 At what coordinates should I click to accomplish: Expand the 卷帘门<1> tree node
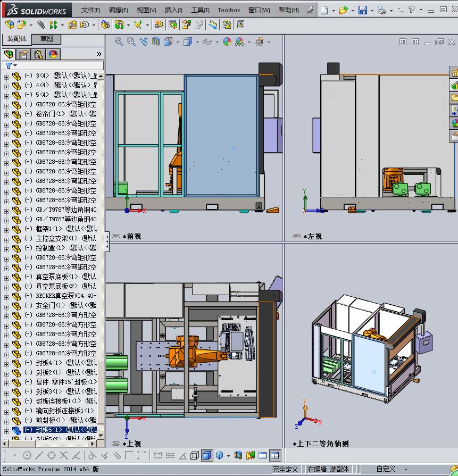coord(7,115)
